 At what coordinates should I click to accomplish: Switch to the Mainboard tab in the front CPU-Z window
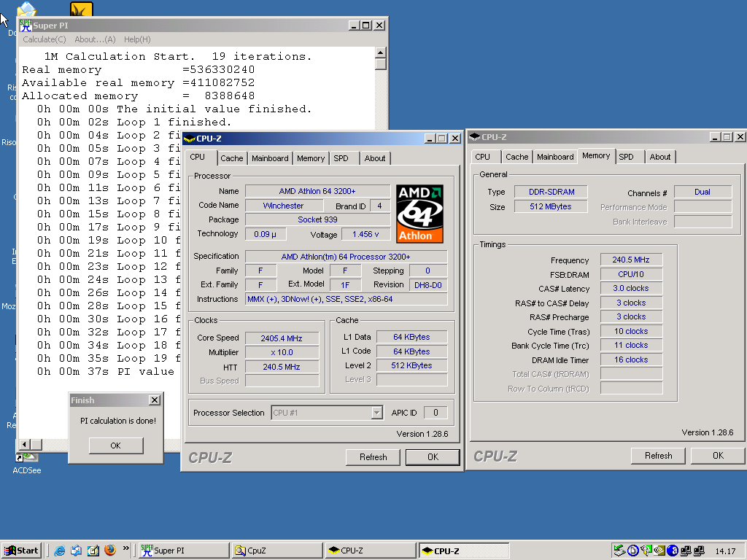270,158
